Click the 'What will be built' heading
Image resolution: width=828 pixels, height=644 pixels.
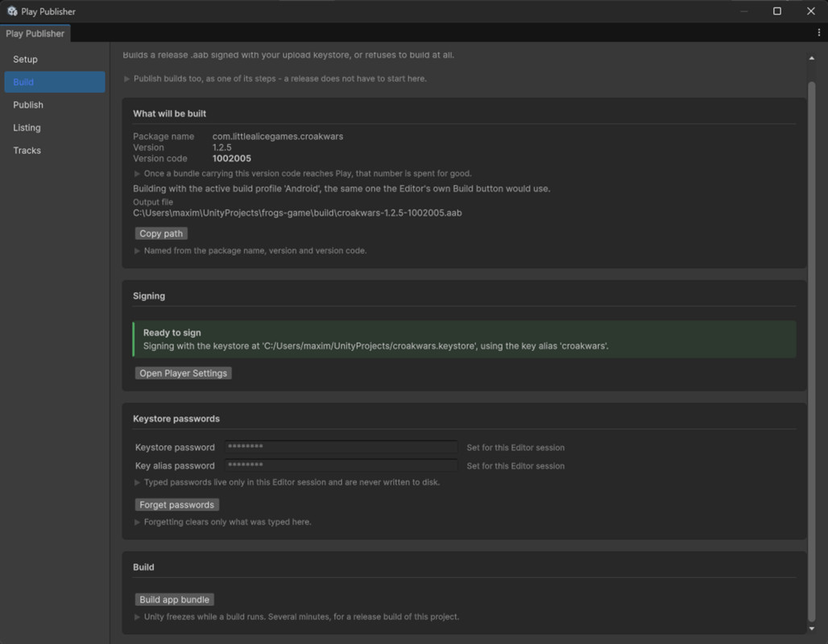[x=169, y=114]
